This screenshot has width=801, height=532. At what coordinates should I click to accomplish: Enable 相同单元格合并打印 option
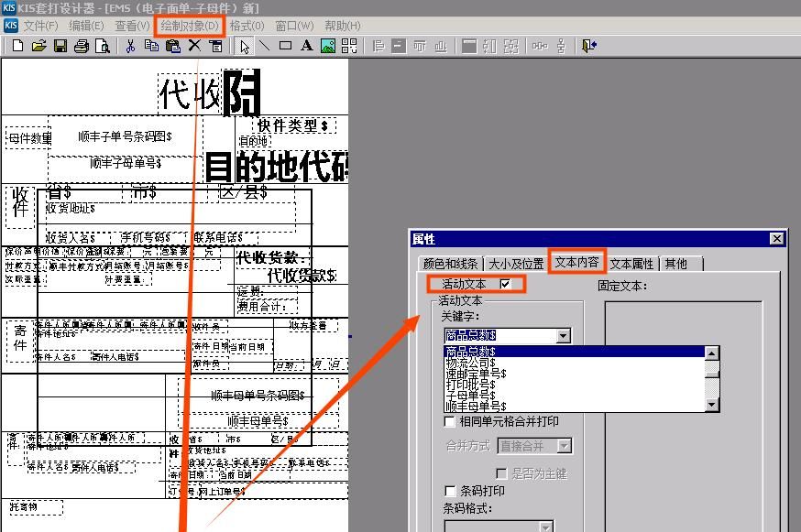(447, 421)
